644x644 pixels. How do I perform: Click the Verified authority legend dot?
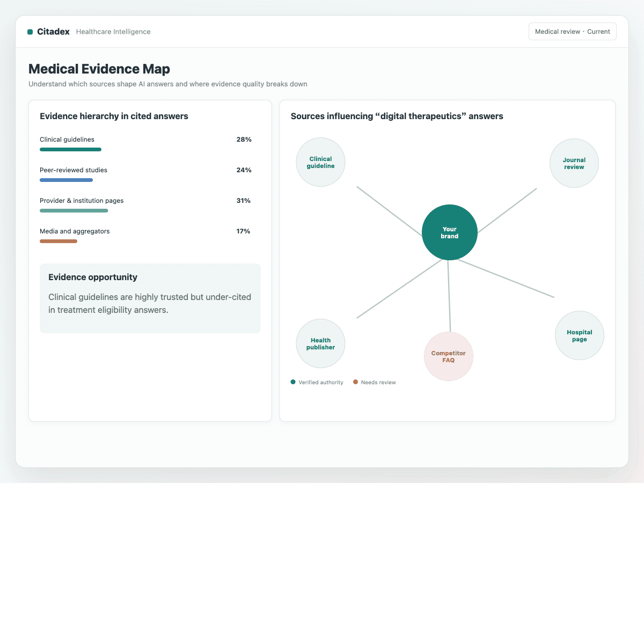click(x=293, y=382)
